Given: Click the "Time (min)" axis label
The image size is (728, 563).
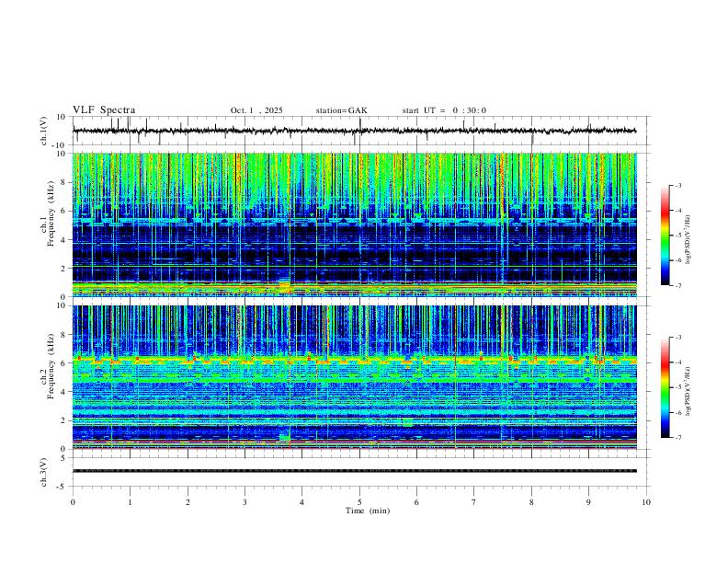Looking at the screenshot, I should 368,511.
